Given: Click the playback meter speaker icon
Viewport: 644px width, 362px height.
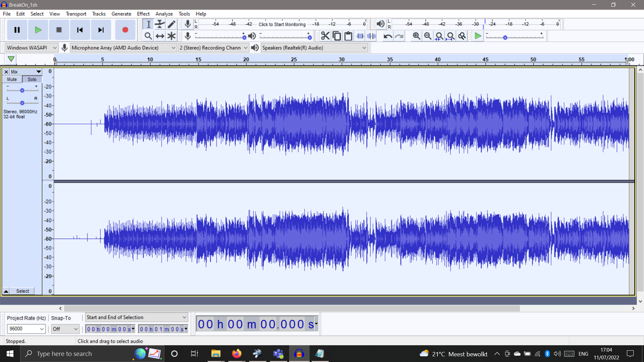Looking at the screenshot, I should (380, 24).
